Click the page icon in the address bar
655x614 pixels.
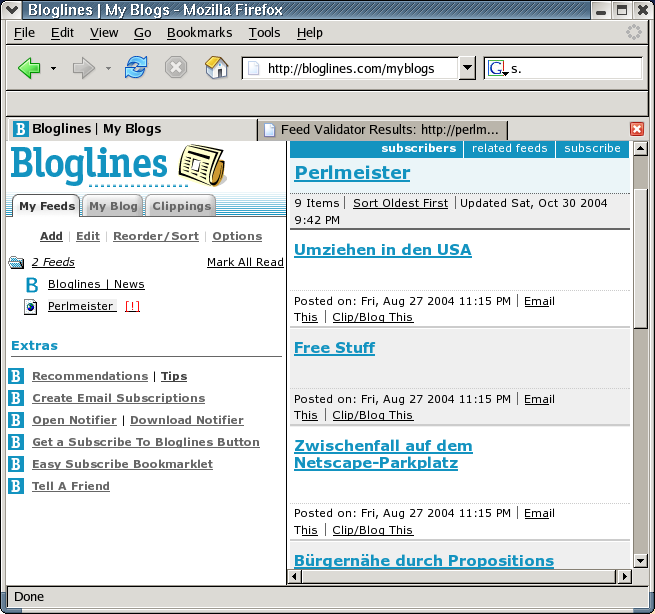pos(254,68)
